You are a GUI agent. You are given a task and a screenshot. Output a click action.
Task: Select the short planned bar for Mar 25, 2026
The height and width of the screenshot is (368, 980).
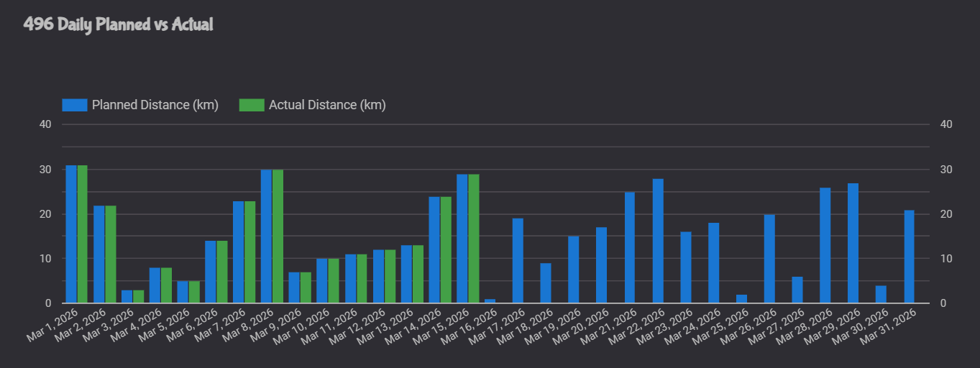[x=741, y=298]
